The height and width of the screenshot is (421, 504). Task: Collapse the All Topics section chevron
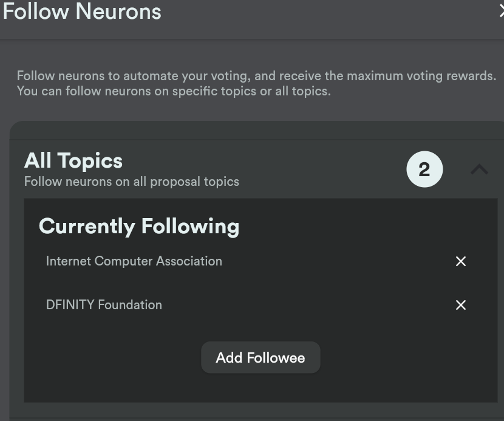click(479, 169)
